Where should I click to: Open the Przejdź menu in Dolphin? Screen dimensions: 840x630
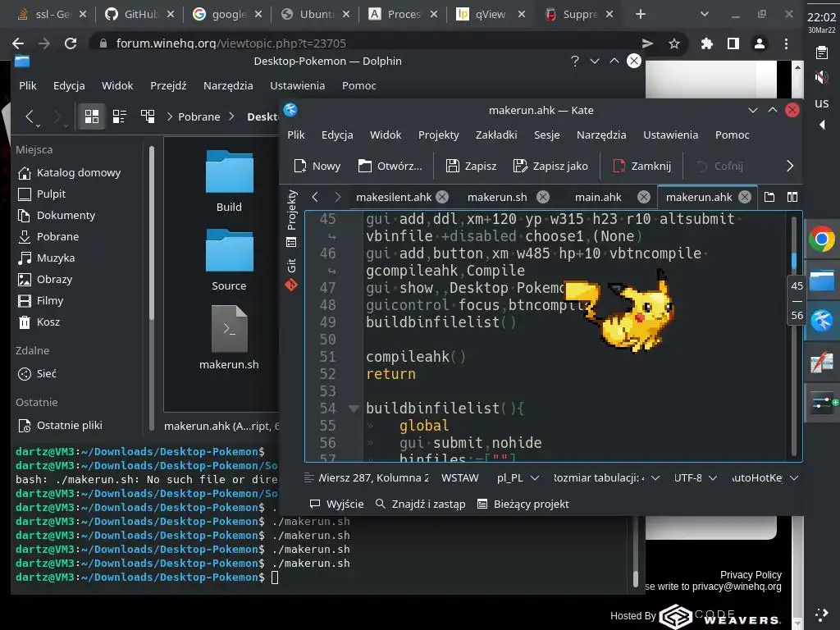coord(168,85)
